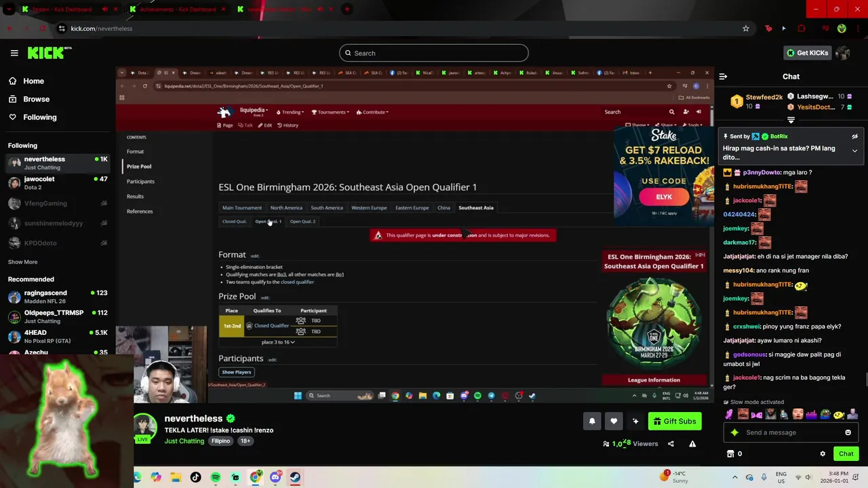Reload the page in browser toolbar
The width and height of the screenshot is (868, 488).
tap(43, 28)
